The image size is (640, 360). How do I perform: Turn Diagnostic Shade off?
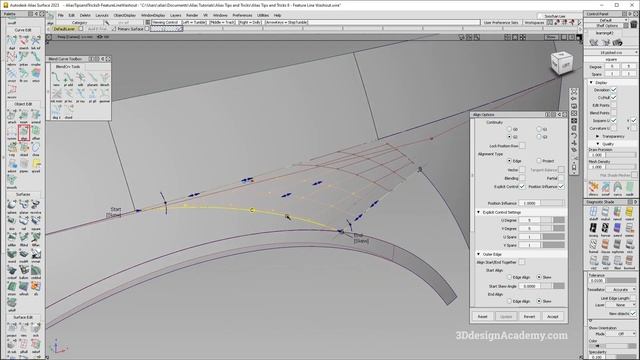pyautogui.click(x=593, y=213)
